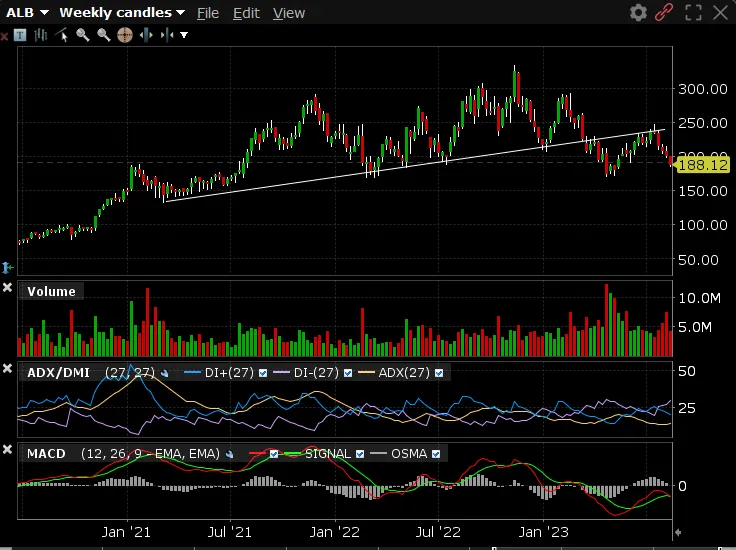The width and height of the screenshot is (736, 550).
Task: Click the 50.00 price axis label
Action: pos(698,260)
